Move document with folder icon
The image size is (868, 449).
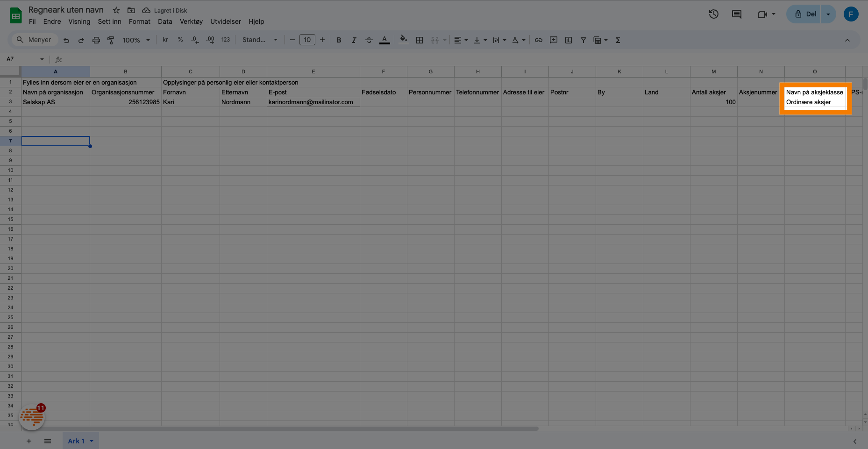pos(131,10)
